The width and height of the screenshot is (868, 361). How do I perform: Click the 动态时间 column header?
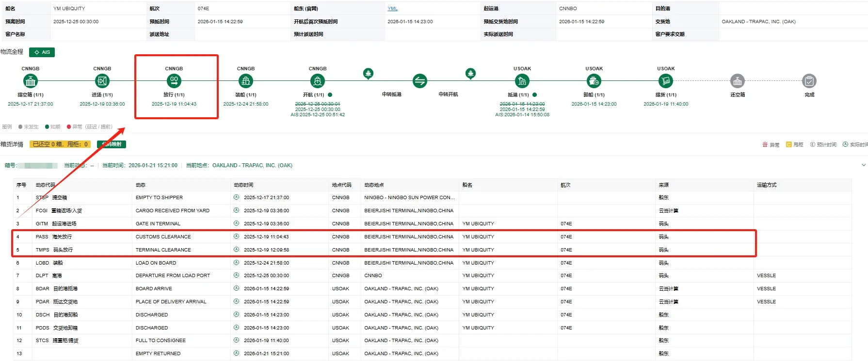(243, 185)
